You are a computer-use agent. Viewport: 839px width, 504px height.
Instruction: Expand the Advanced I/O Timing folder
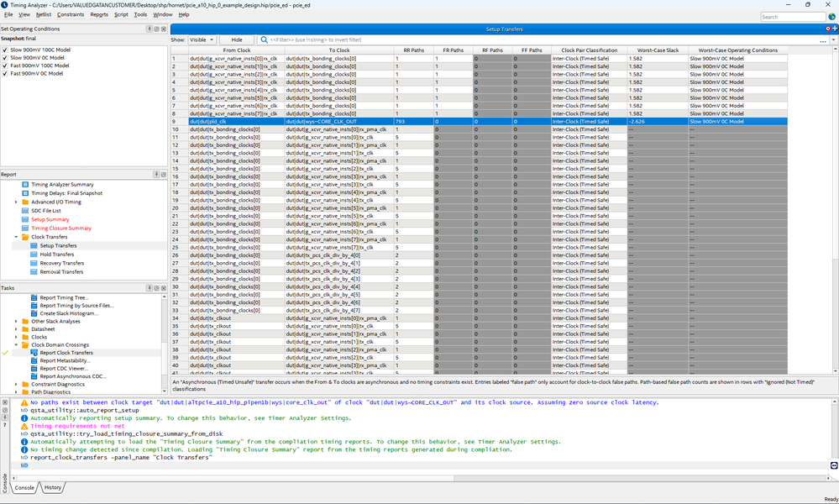(16, 202)
